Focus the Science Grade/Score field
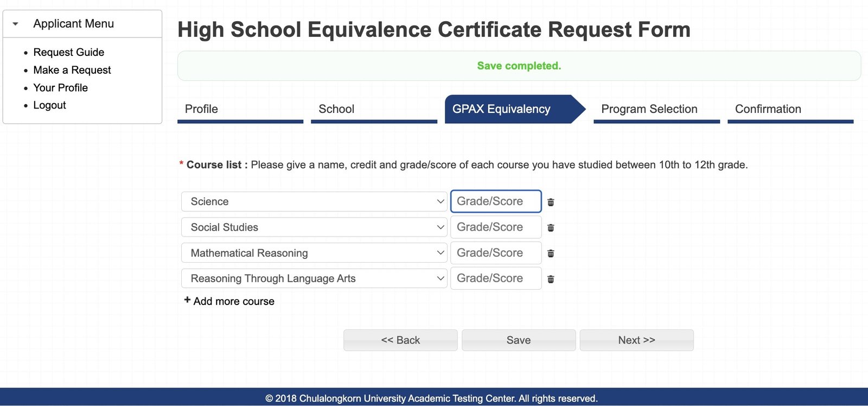This screenshot has width=868, height=406. [x=496, y=201]
